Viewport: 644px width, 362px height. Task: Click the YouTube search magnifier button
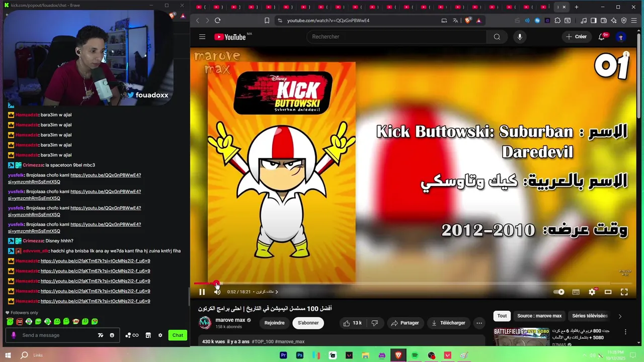(497, 37)
